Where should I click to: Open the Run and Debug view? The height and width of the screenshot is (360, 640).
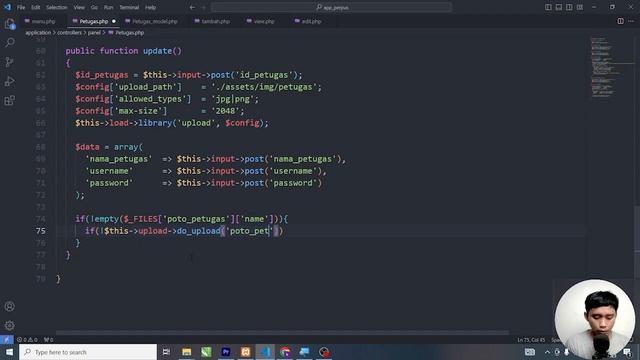[x=9, y=81]
